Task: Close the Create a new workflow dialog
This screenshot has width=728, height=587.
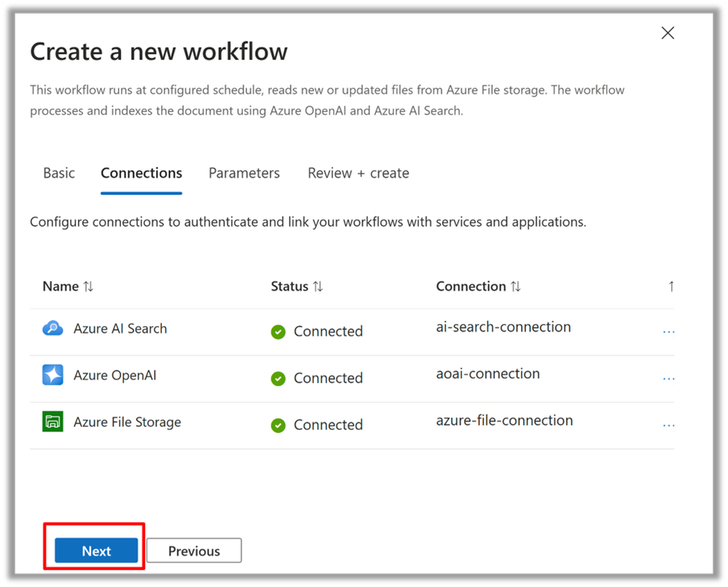Action: pyautogui.click(x=668, y=33)
